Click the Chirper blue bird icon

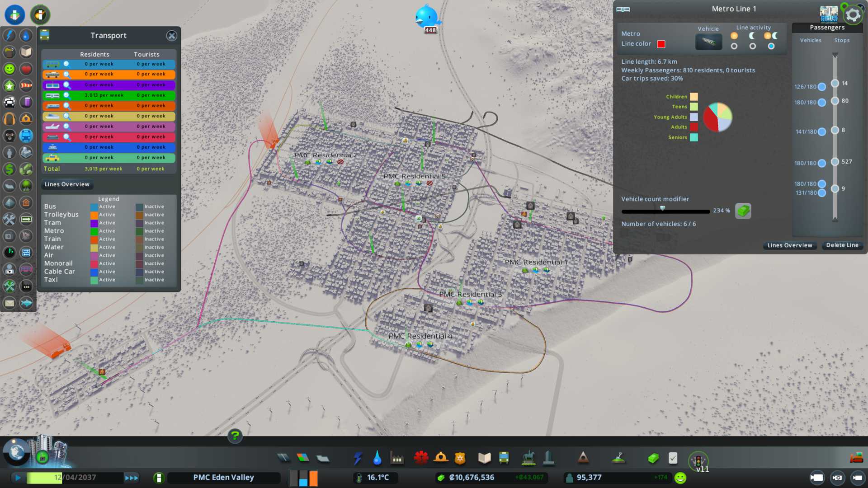coord(426,17)
